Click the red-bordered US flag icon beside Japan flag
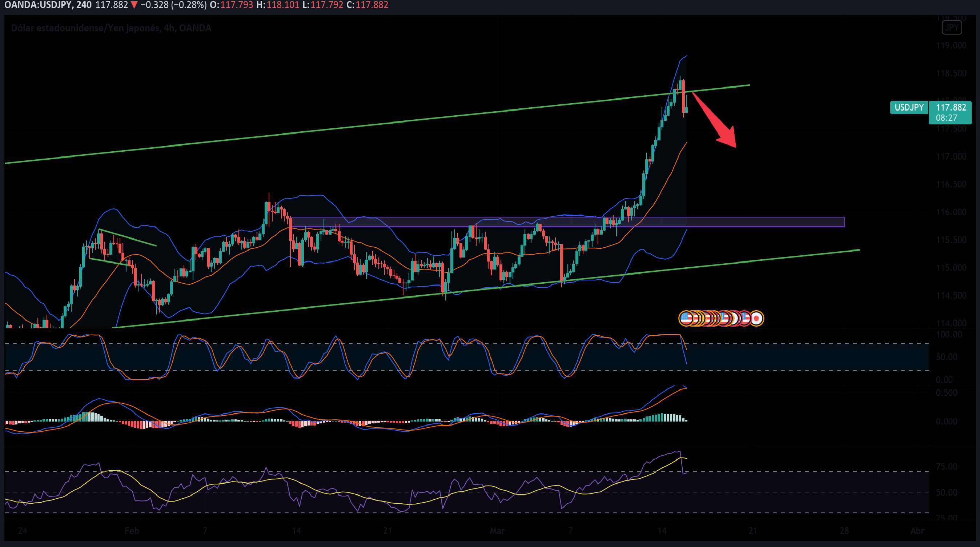The width and height of the screenshot is (980, 547). (746, 318)
